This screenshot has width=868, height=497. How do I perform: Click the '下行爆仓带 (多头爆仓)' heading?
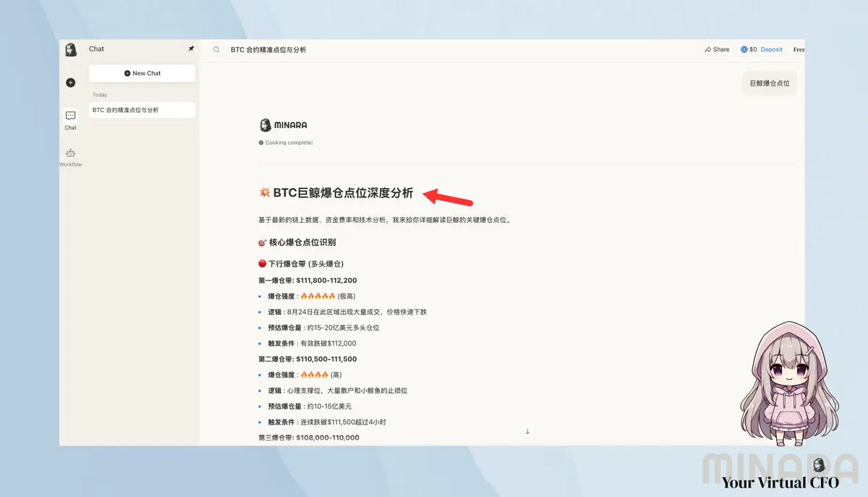[300, 263]
